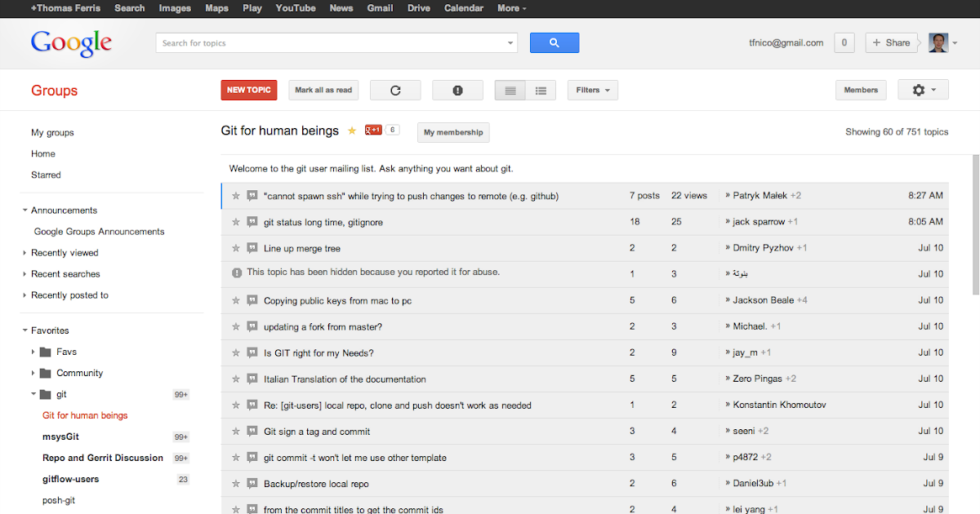Click the conversation icon beside 'Line up merge tree'

pos(252,248)
